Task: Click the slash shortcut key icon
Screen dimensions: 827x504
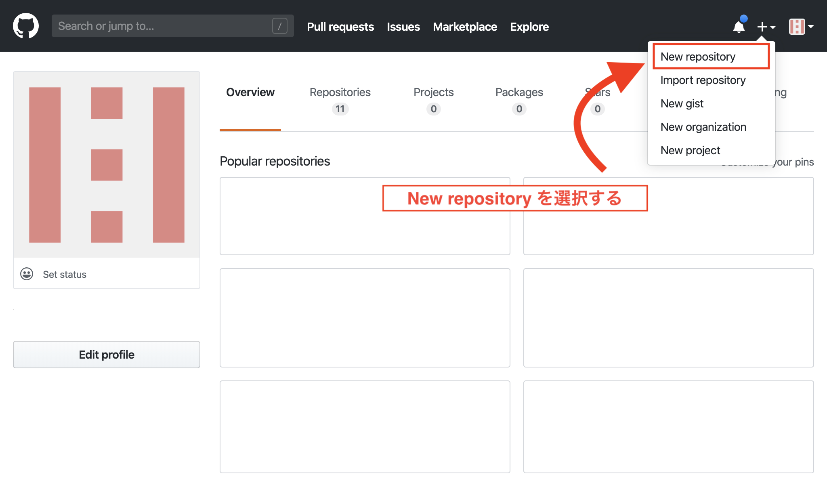Action: pyautogui.click(x=279, y=26)
